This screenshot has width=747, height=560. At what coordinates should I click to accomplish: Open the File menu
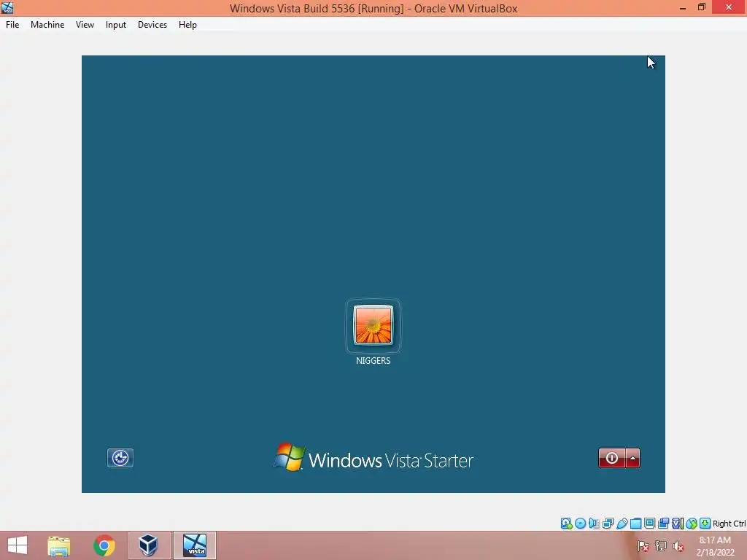[12, 25]
